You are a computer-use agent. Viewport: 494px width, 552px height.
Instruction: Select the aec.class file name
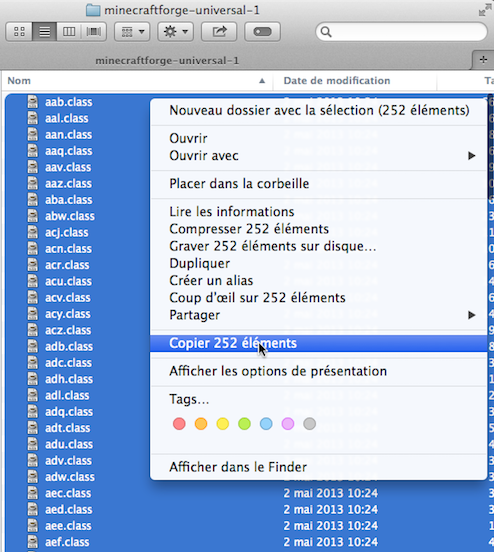[68, 493]
